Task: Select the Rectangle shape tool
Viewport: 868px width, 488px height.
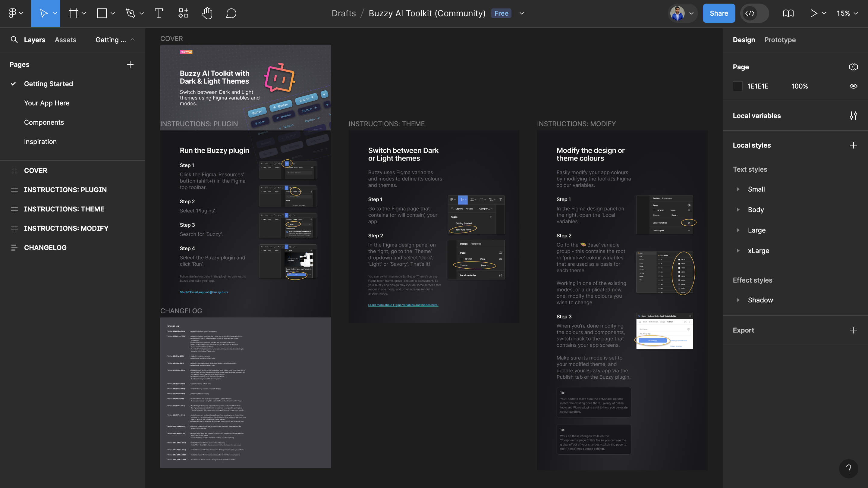Action: pos(102,13)
